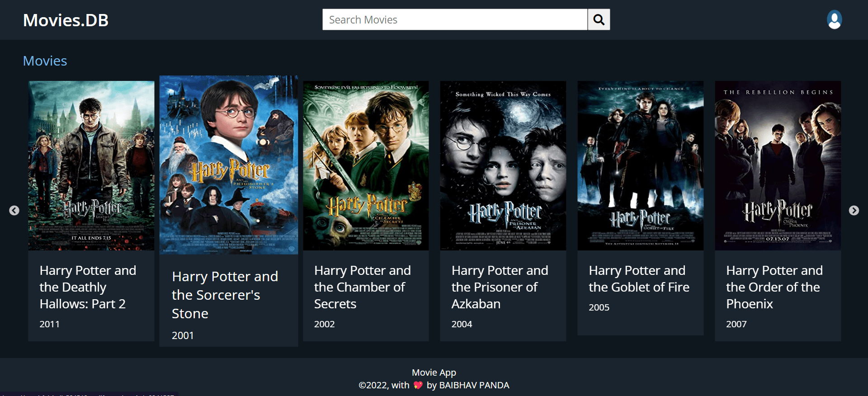Click the year 2011 text

coord(49,324)
